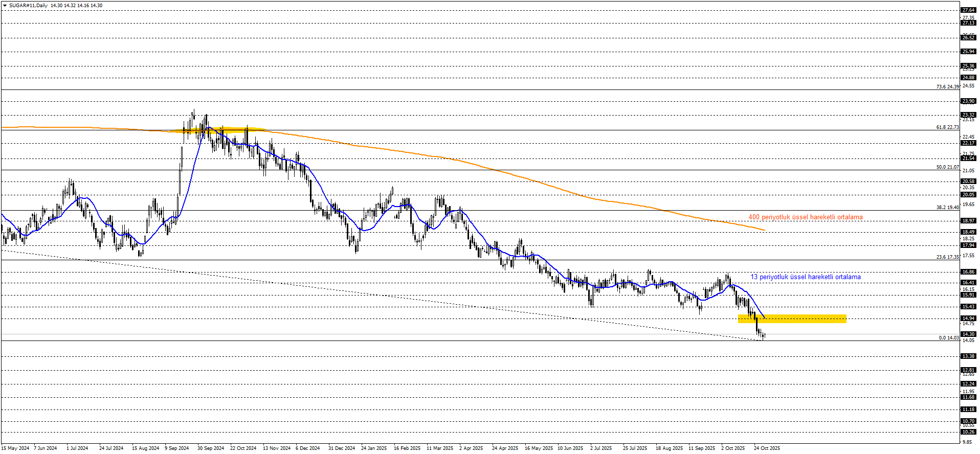Select the 50.0 21.07 Fibonacci level label
This screenshot has height=454, width=980.
pos(947,167)
